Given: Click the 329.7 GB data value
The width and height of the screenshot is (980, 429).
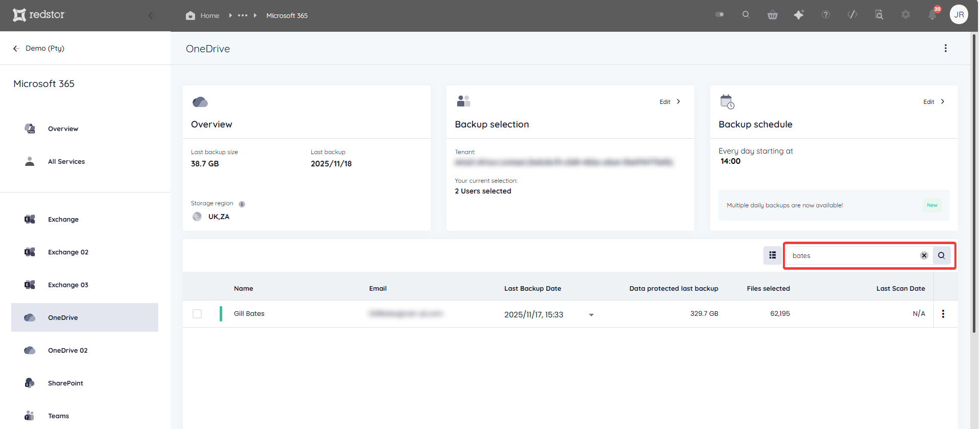Looking at the screenshot, I should click(704, 313).
